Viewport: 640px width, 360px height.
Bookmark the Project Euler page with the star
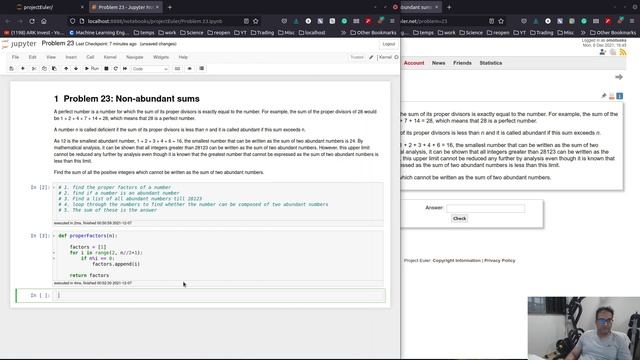point(501,21)
